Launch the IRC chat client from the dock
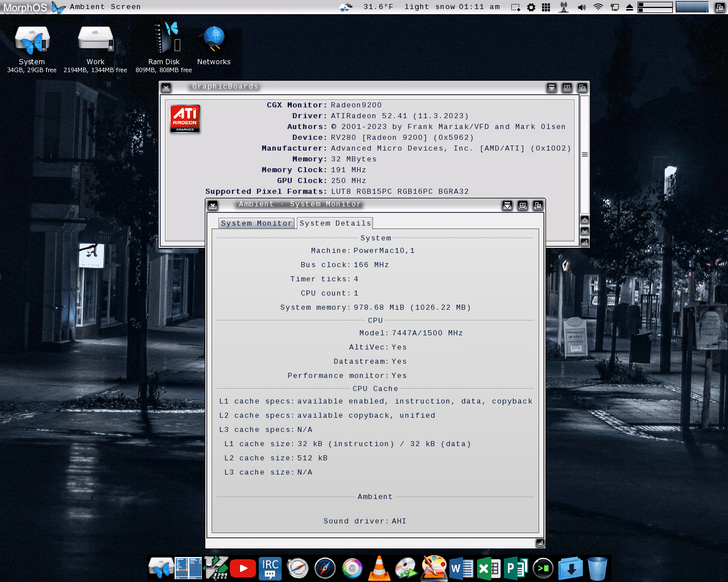 (270, 568)
